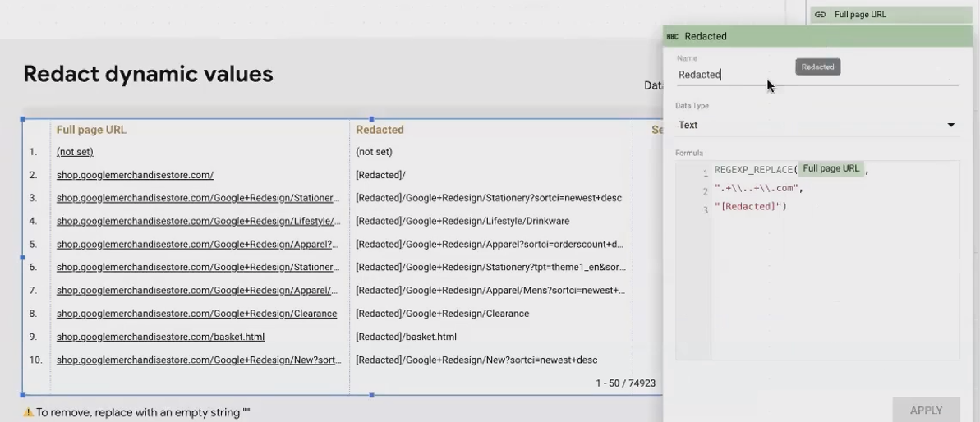
Task: Open the Apparel/ URL link in row 7
Action: (199, 291)
